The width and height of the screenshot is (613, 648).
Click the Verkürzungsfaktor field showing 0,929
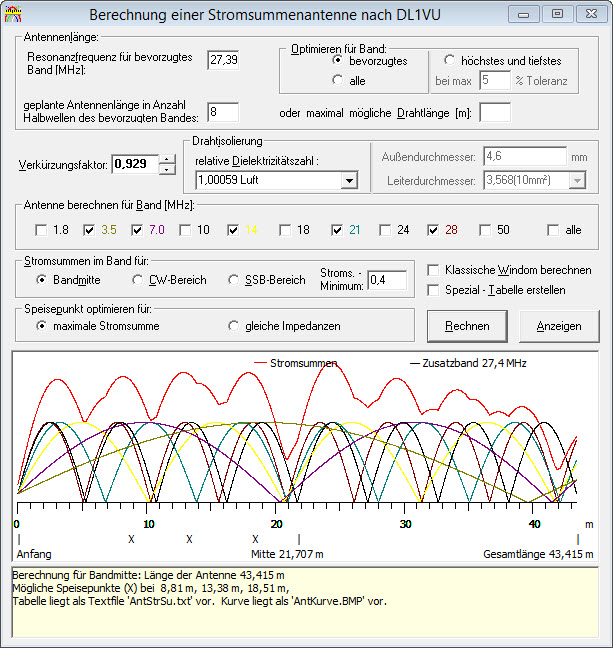click(x=135, y=164)
